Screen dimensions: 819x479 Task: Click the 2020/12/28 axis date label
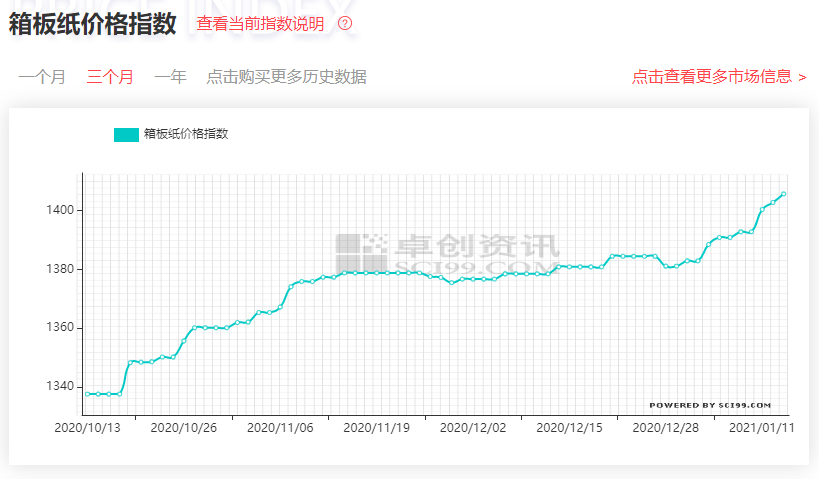[665, 428]
